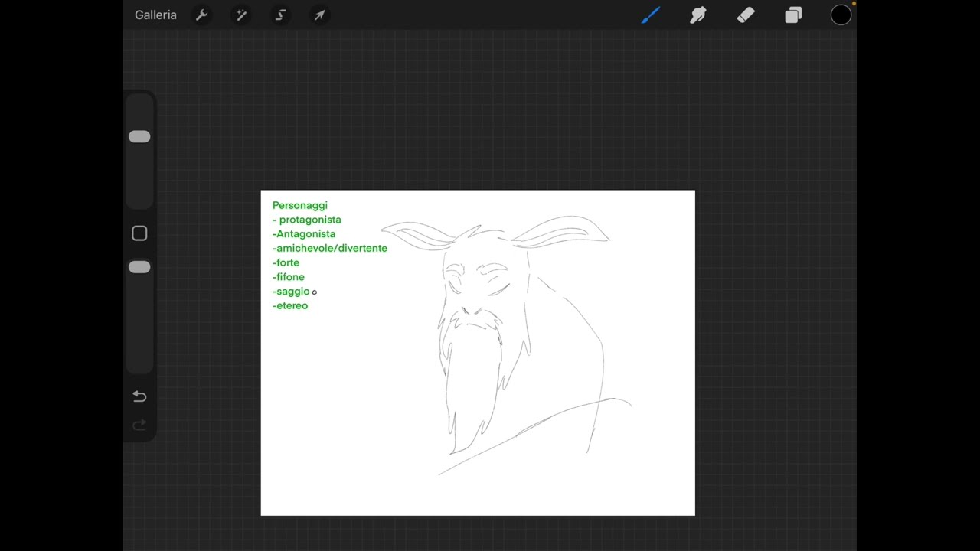
Task: Click the '-saggio' text line
Action: 291,292
